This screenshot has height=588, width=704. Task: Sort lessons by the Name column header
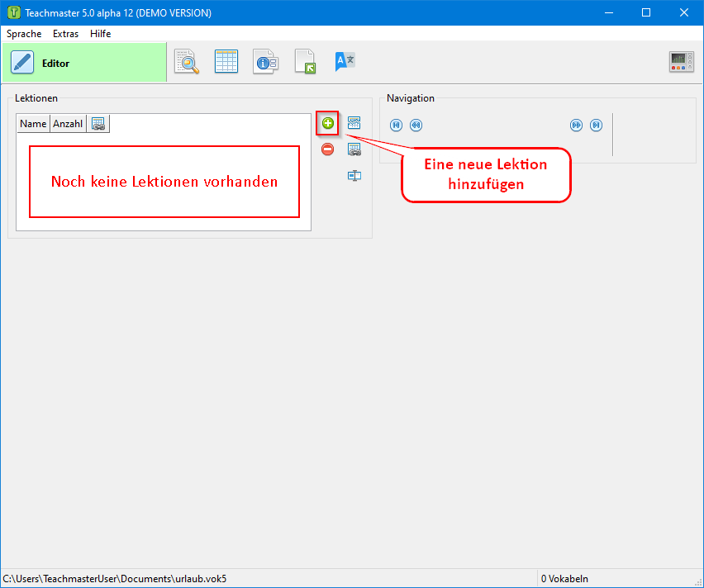(x=33, y=124)
